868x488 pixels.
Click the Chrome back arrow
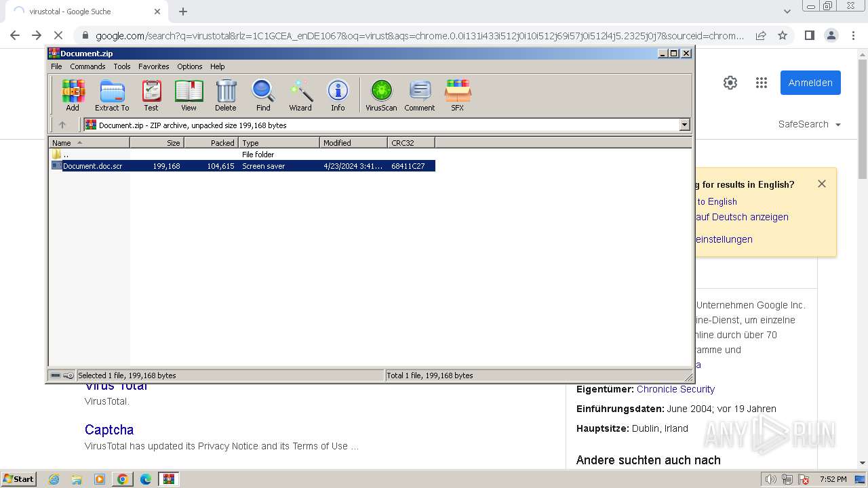(15, 35)
